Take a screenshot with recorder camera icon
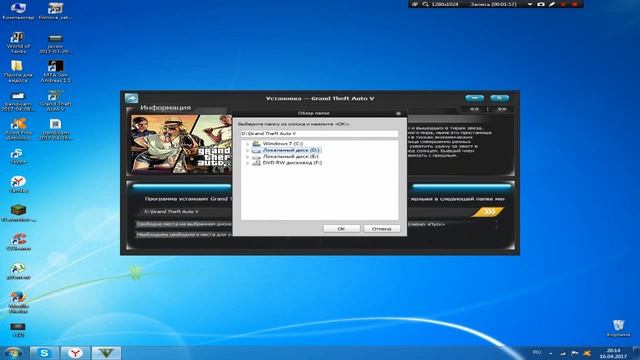This screenshot has height=360, width=640. pos(541,4)
